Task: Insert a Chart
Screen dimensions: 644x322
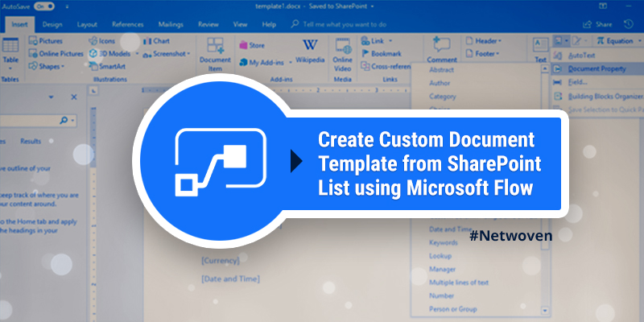Action: [156, 41]
